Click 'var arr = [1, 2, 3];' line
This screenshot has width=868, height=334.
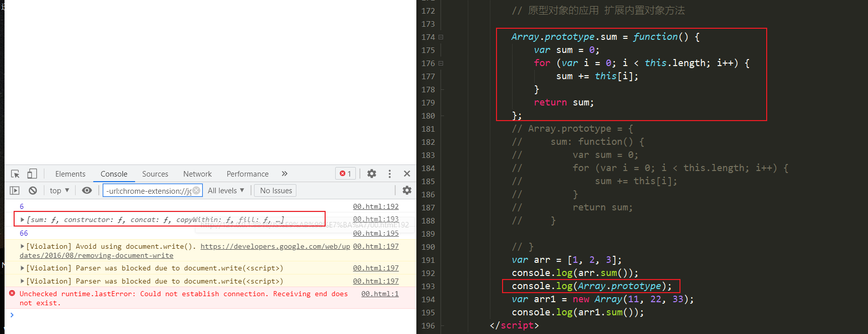567,260
